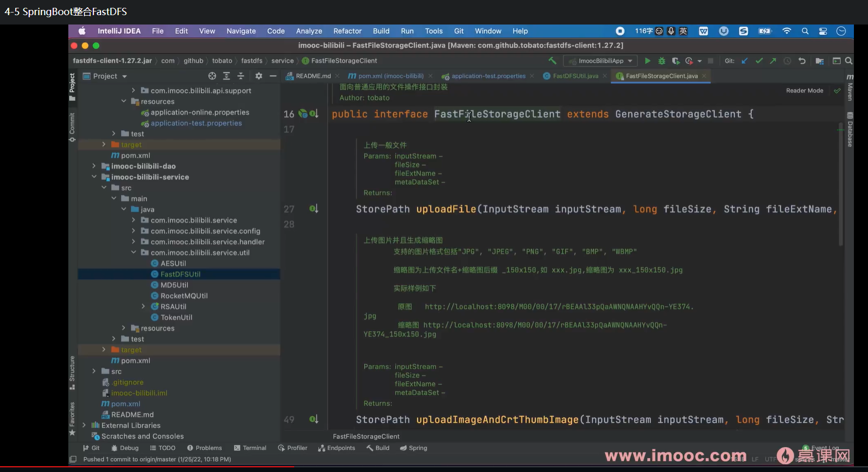Open the Refactor menu
868x472 pixels.
[x=347, y=31]
